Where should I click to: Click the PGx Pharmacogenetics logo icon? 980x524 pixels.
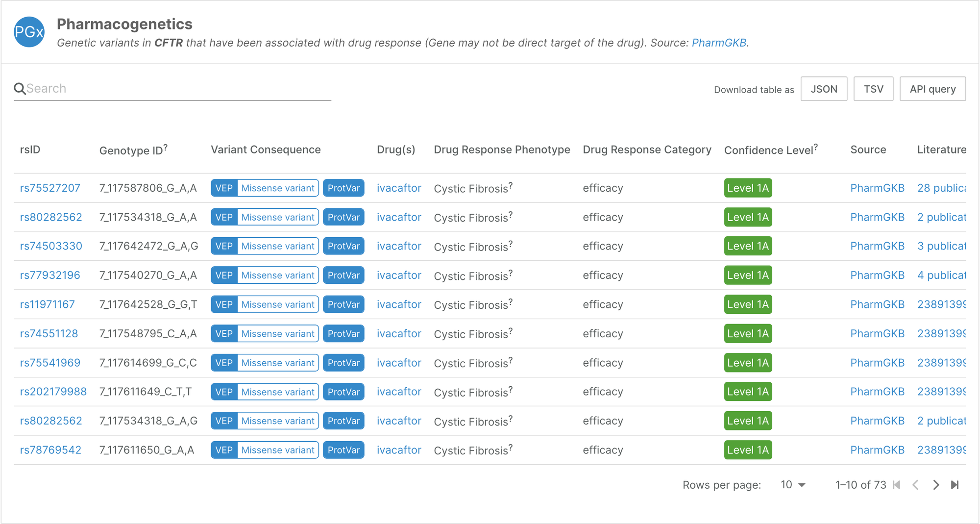pyautogui.click(x=29, y=32)
